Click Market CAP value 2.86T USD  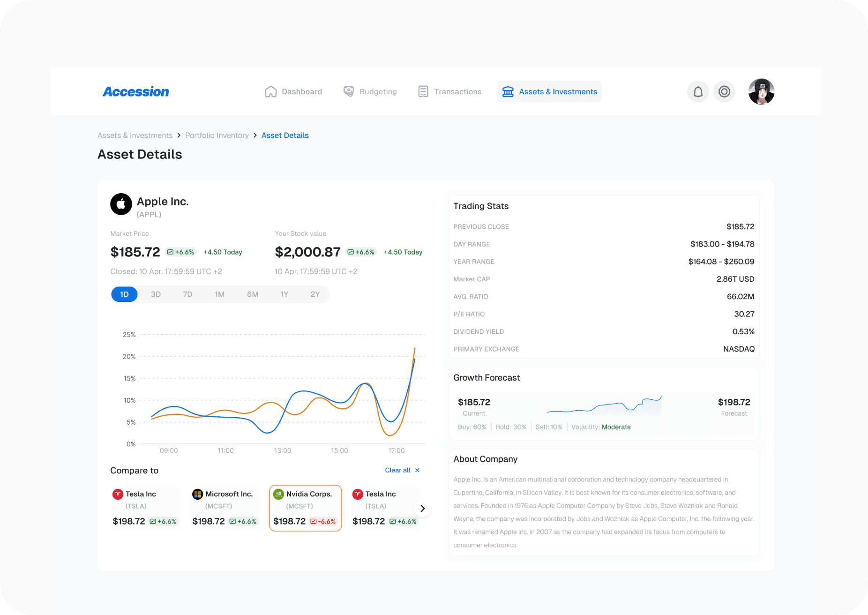coord(735,279)
